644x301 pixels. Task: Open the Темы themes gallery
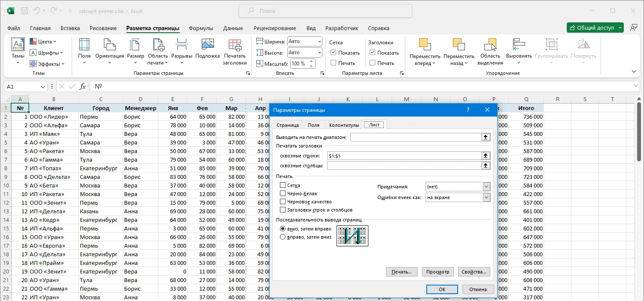[x=18, y=52]
